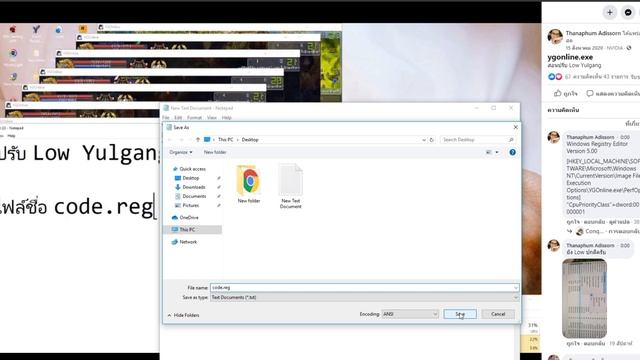640x360 pixels.
Task: Click the avatar on the Registry Editor comment
Action: 554,138
